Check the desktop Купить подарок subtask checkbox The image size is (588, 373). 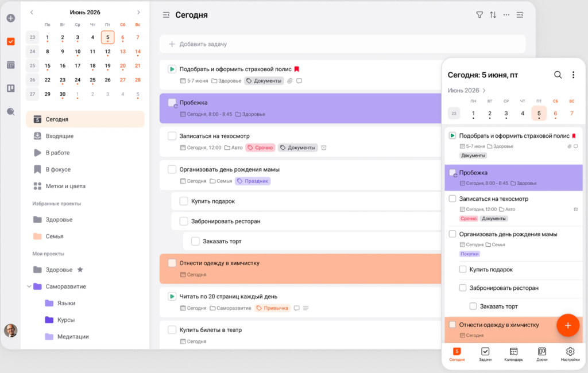[x=184, y=201]
